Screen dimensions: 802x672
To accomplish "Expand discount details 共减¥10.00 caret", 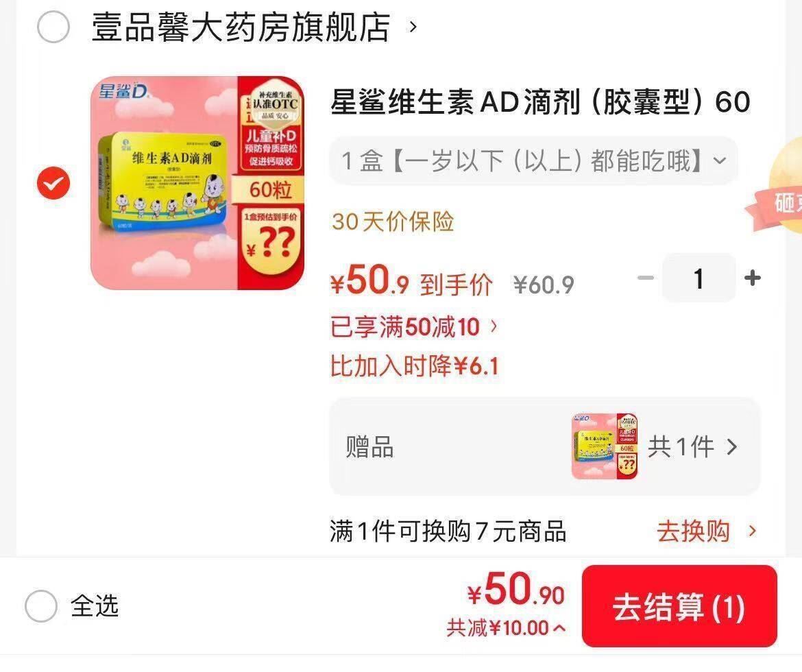I will pyautogui.click(x=506, y=627).
